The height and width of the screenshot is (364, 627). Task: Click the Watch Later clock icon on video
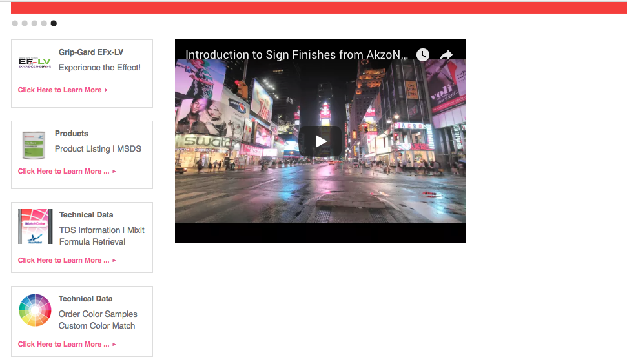point(422,55)
